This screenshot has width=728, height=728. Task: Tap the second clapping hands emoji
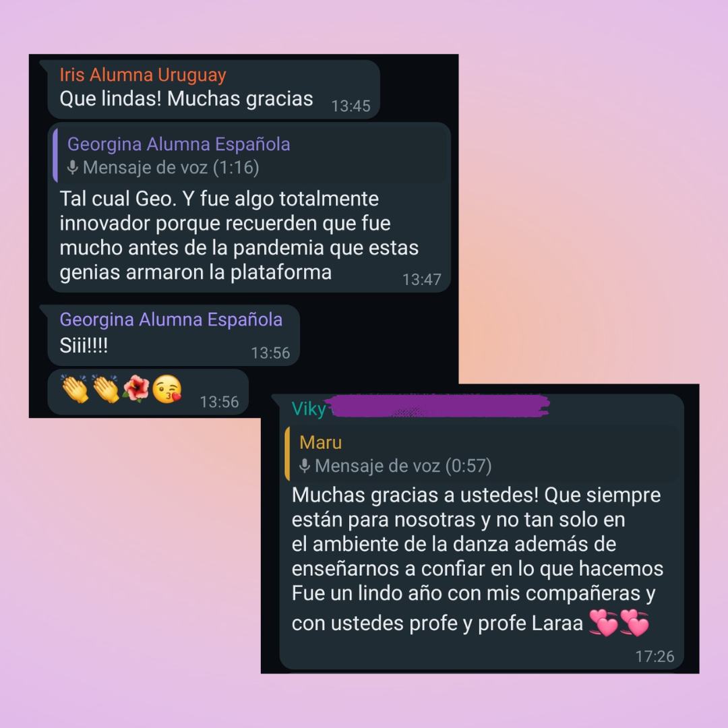(x=106, y=389)
